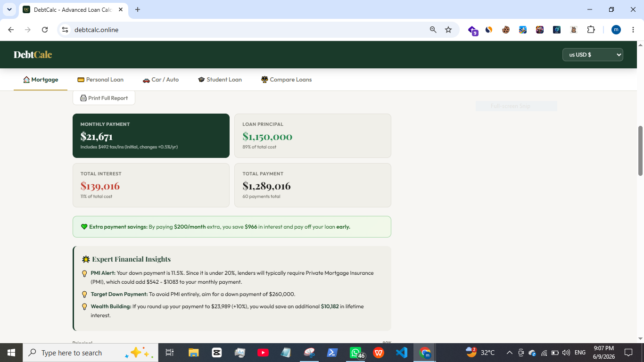Open the tab search dropdown arrow
The height and width of the screenshot is (362, 644).
coord(9,9)
